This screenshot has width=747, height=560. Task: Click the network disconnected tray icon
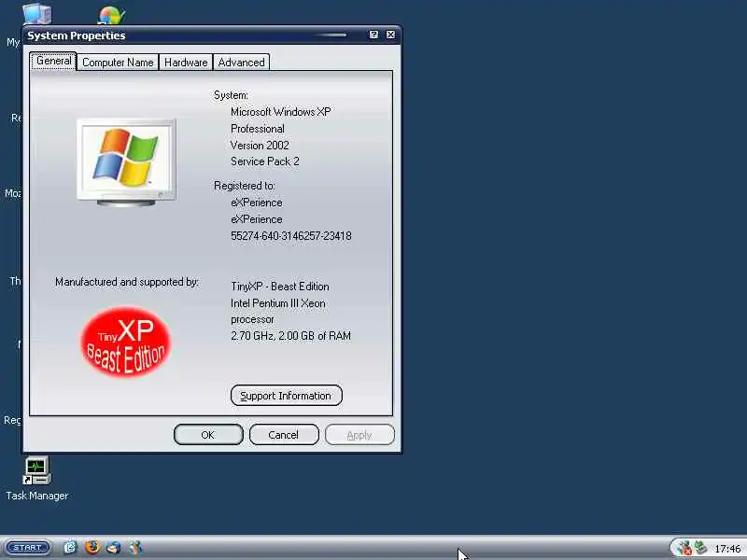684,548
